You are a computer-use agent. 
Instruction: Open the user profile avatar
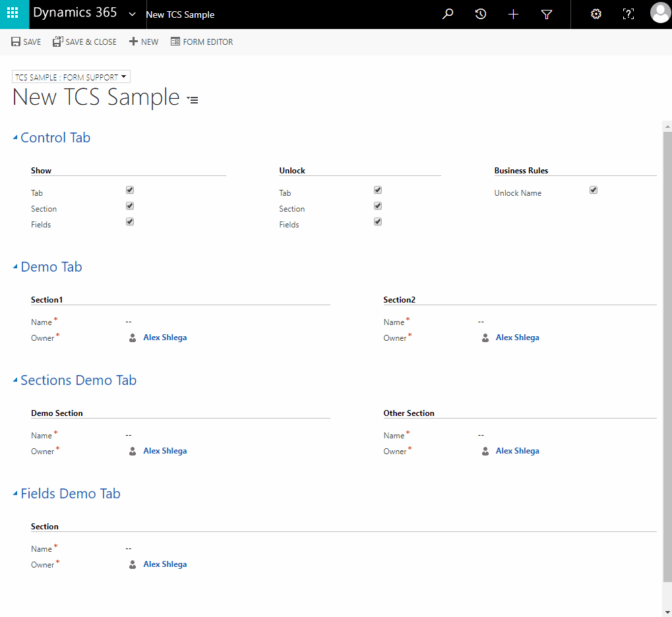tap(660, 13)
